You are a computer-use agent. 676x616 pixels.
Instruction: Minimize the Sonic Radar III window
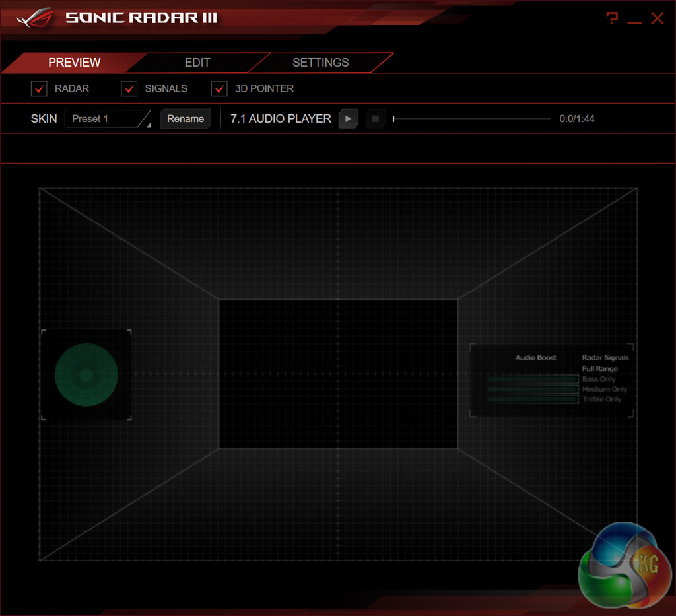pyautogui.click(x=634, y=22)
